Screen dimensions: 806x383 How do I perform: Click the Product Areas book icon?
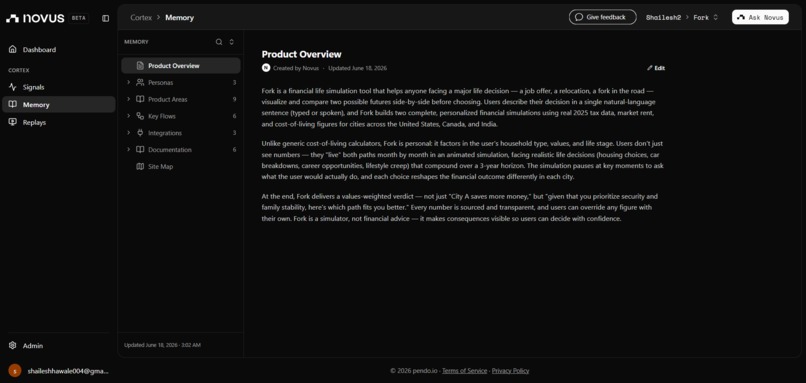point(140,99)
